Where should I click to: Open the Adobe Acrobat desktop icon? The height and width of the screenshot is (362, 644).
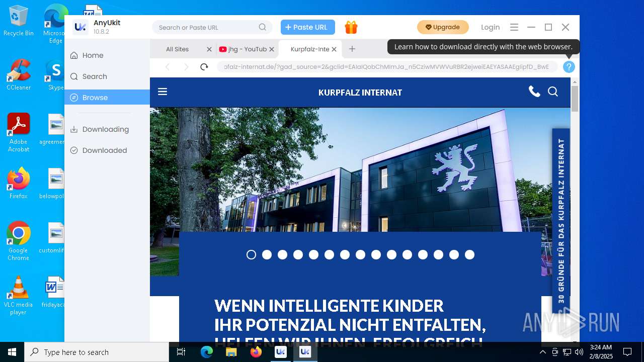(x=19, y=133)
